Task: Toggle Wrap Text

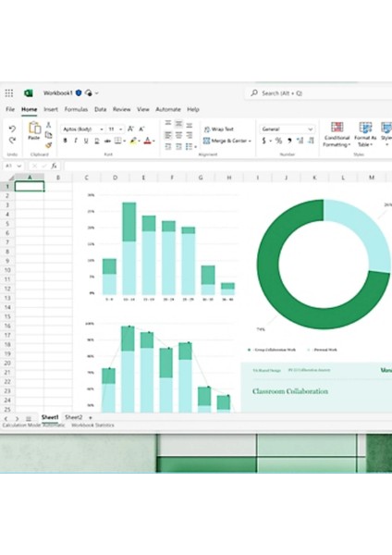Action: [x=219, y=129]
